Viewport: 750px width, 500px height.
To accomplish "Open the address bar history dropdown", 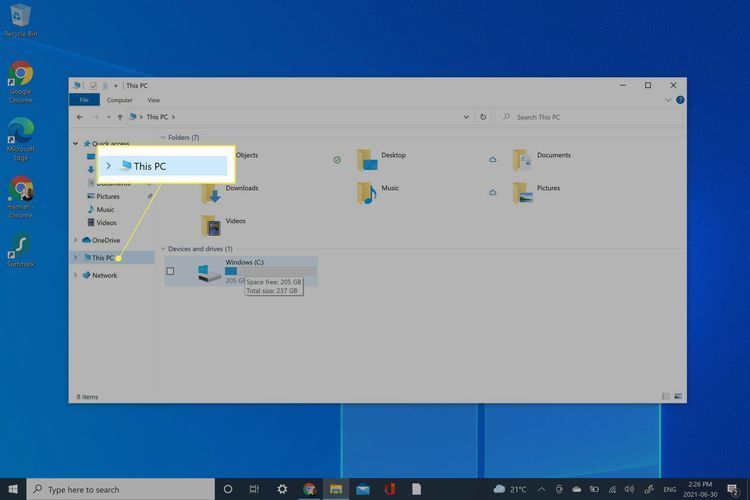I will click(466, 117).
